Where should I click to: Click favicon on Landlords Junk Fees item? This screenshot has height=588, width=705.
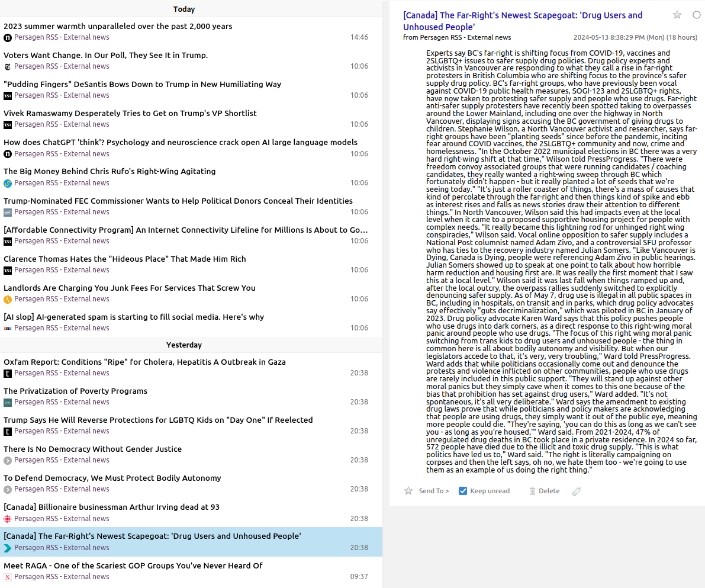[8, 299]
